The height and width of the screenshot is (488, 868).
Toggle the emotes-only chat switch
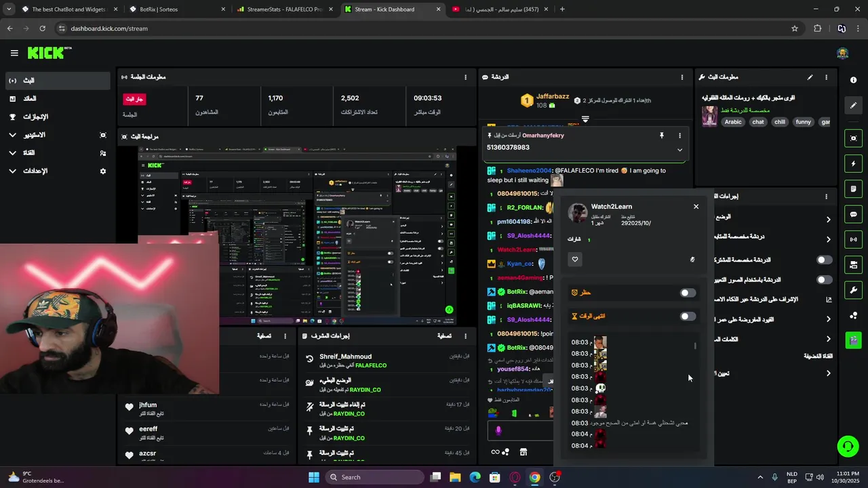point(825,279)
